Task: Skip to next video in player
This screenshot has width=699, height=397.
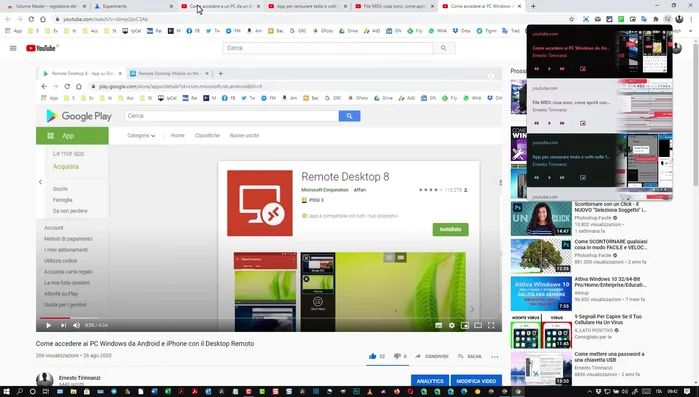Action: pyautogui.click(x=63, y=325)
